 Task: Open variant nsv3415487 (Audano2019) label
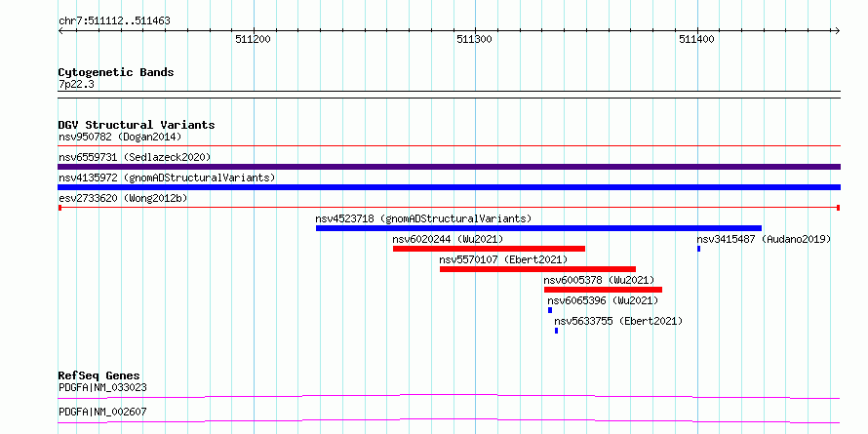(764, 239)
